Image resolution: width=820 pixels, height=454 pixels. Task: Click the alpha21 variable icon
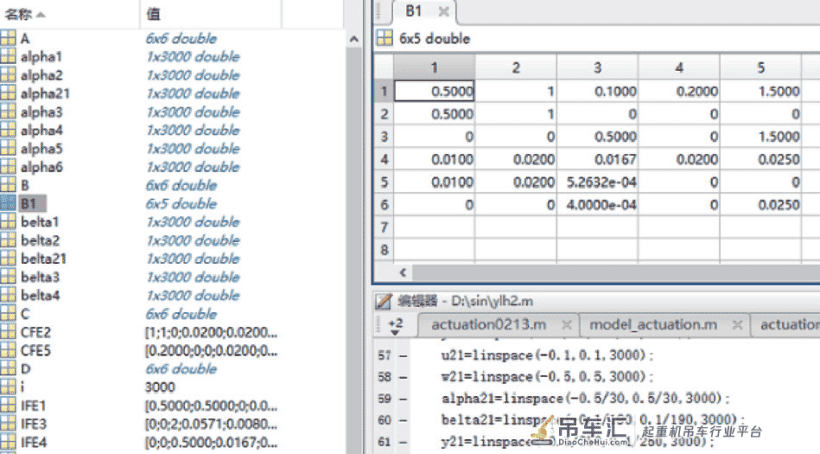pos(8,93)
